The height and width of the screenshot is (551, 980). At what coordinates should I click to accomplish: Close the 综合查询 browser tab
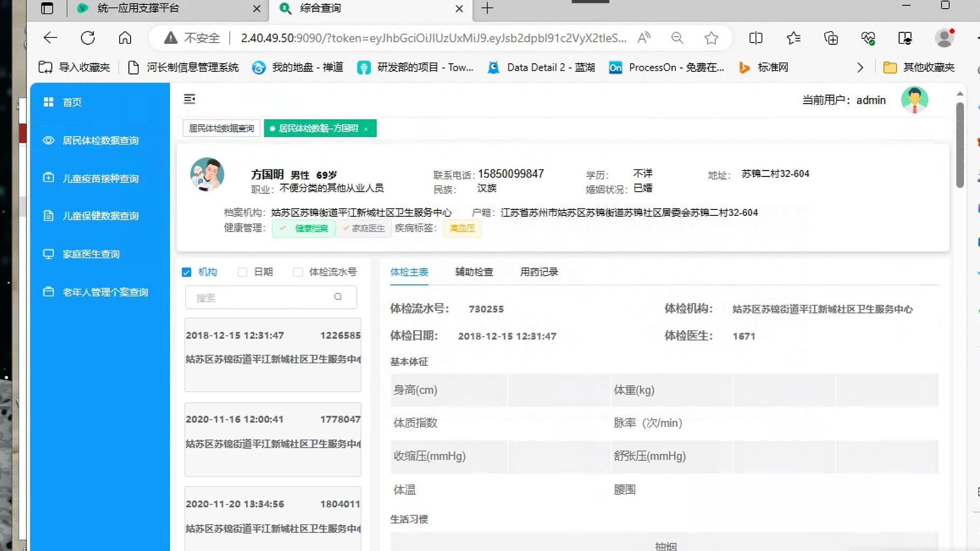point(459,9)
